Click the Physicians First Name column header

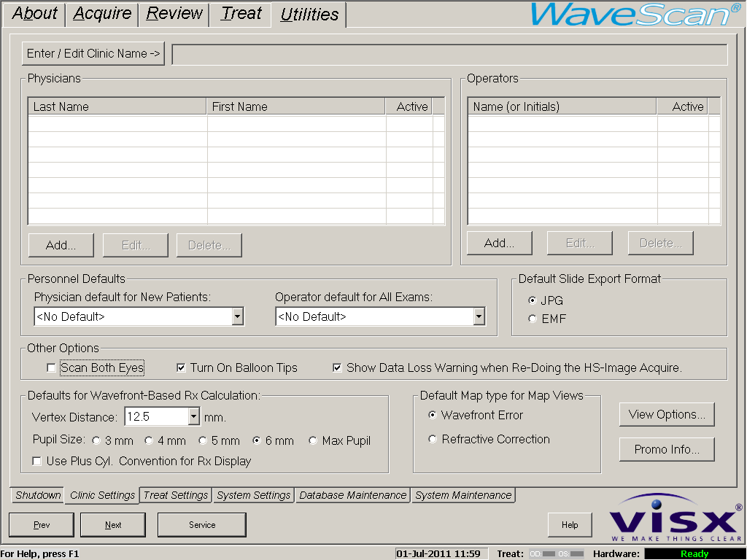point(296,106)
